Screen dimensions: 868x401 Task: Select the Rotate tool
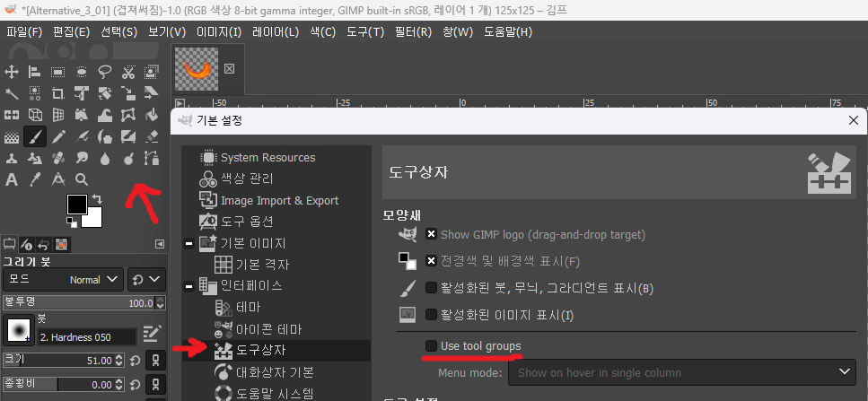pyautogui.click(x=105, y=93)
